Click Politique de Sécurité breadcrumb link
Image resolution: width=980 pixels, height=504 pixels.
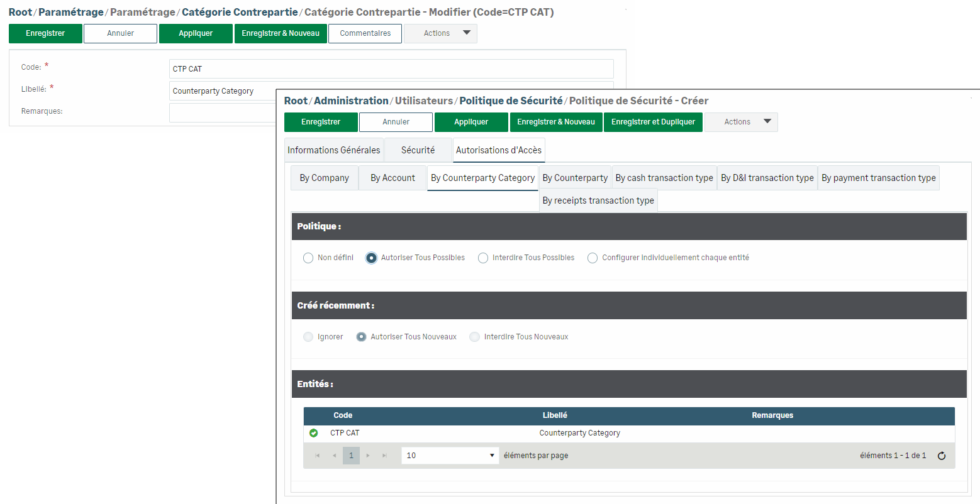pyautogui.click(x=511, y=101)
